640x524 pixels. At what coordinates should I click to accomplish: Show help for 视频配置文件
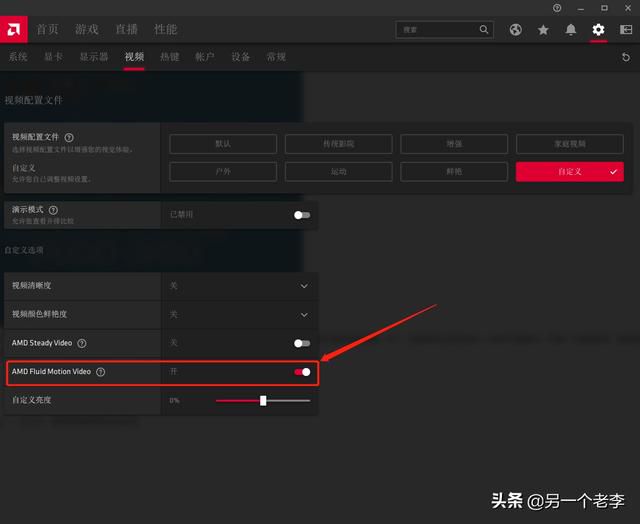[x=69, y=138]
